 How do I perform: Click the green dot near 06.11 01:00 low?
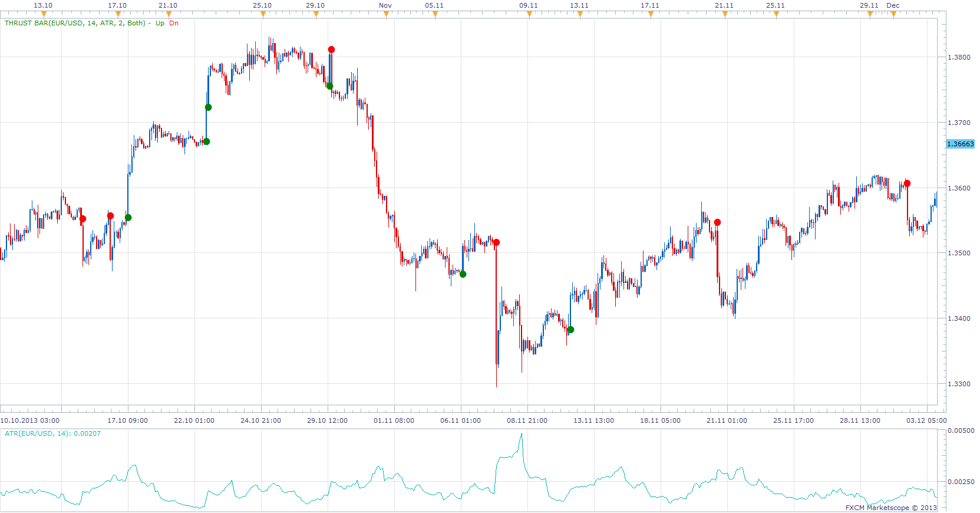click(x=463, y=274)
